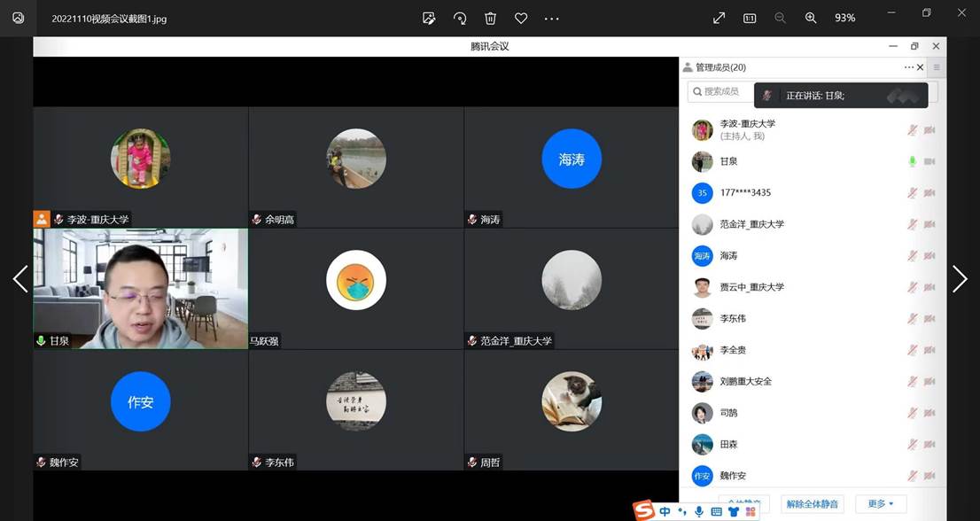
Task: Click the muted mic icon on 周哲 video tile
Action: point(472,463)
